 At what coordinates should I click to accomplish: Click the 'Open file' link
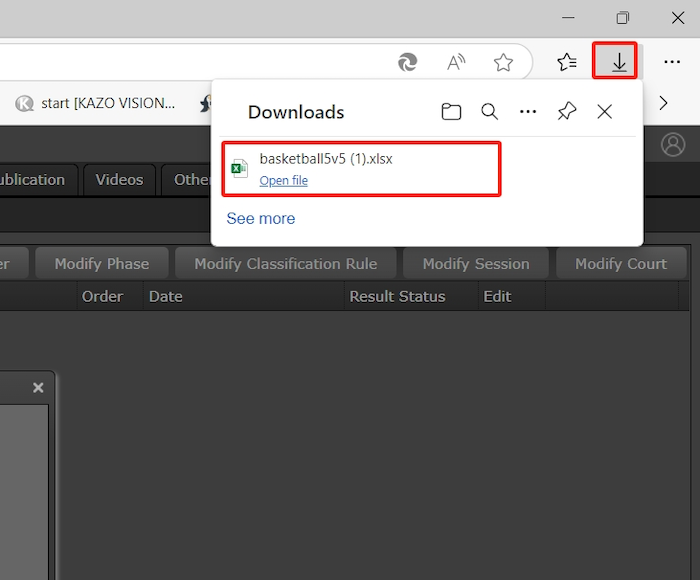click(283, 181)
